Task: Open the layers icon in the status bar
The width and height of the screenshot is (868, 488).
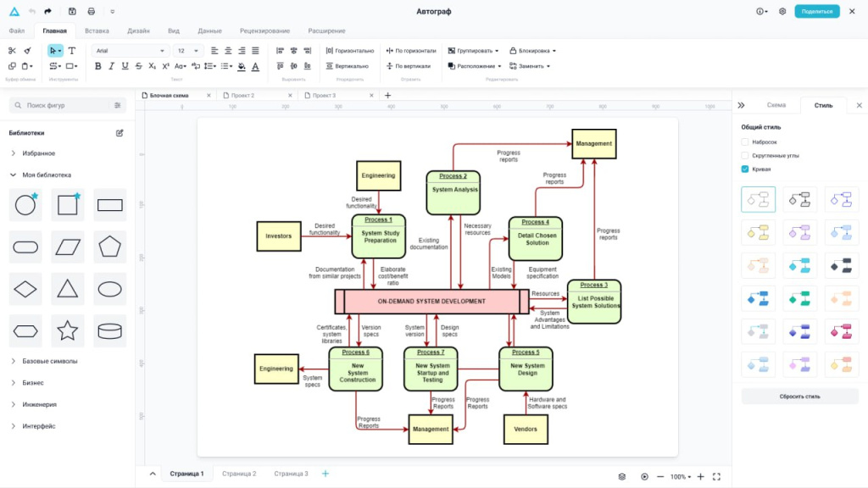Action: click(x=621, y=476)
